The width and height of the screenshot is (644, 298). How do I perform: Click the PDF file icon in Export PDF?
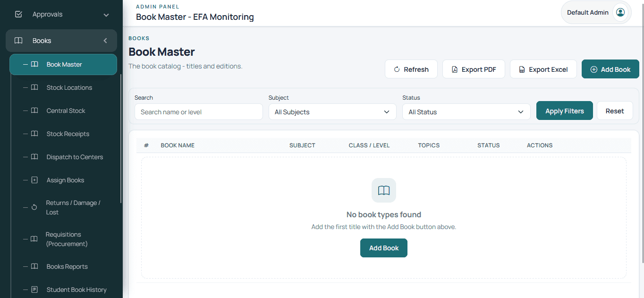(455, 69)
